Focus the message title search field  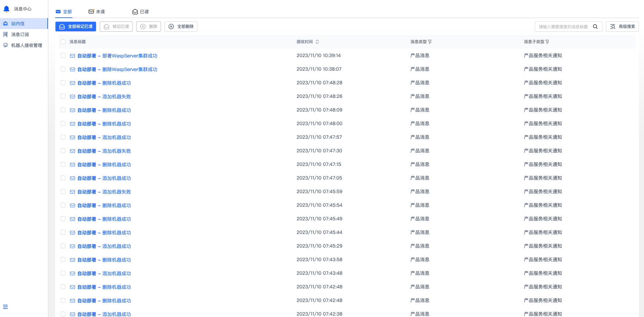click(x=563, y=27)
